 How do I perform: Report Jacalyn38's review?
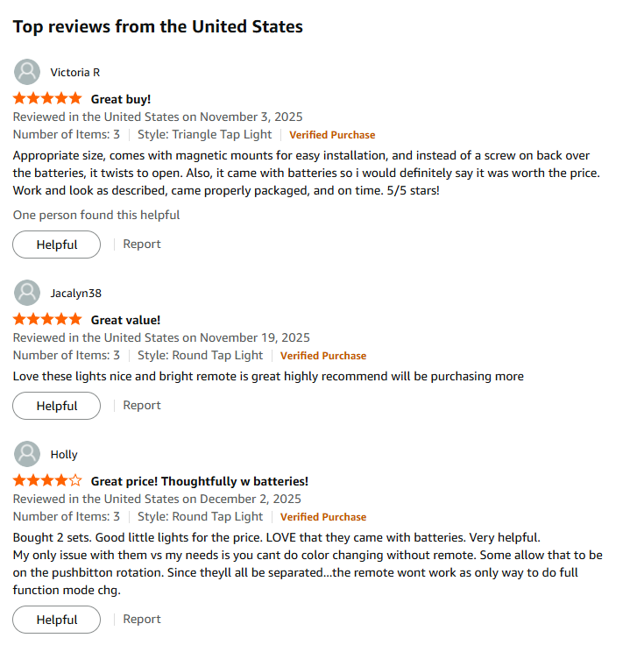pos(142,405)
